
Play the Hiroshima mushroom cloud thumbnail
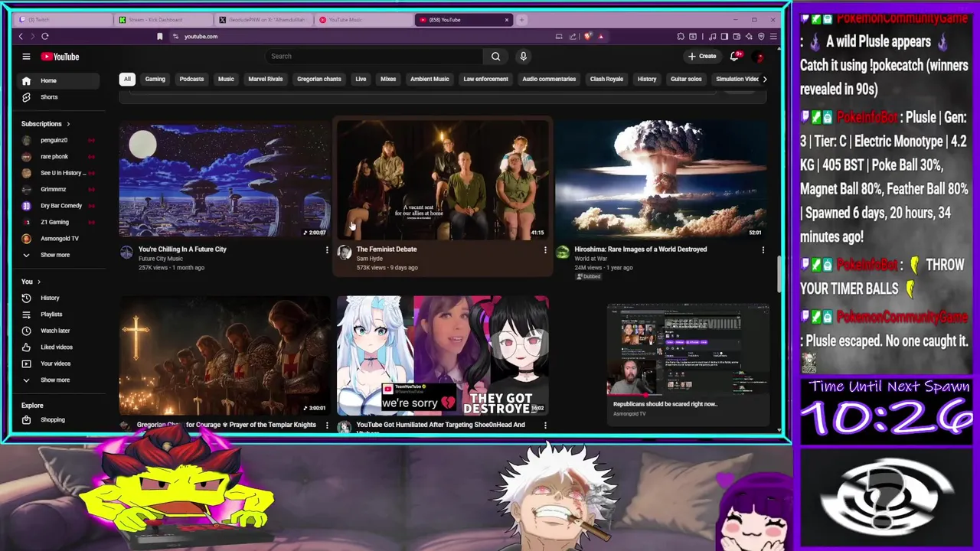coord(661,179)
